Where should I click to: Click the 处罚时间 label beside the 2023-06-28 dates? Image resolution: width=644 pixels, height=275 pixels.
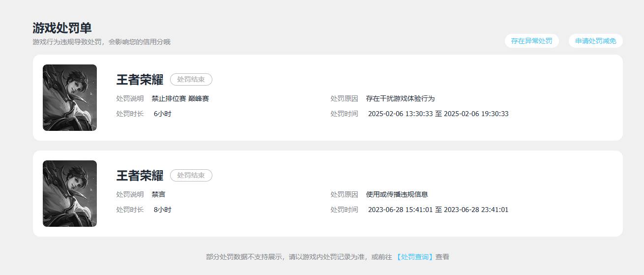tap(345, 210)
